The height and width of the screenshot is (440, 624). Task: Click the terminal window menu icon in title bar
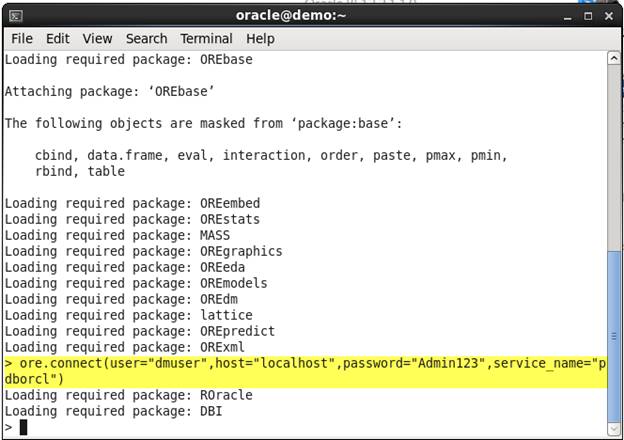point(16,15)
